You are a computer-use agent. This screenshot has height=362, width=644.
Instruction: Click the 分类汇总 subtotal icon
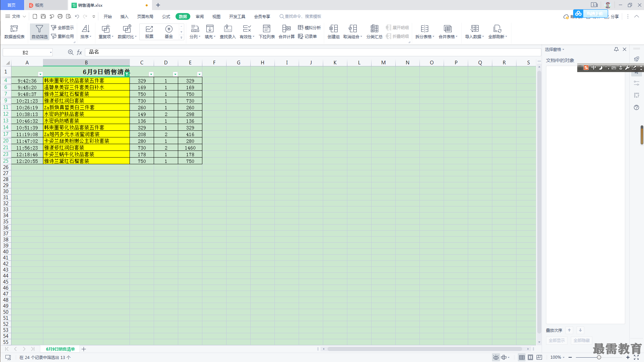375,32
